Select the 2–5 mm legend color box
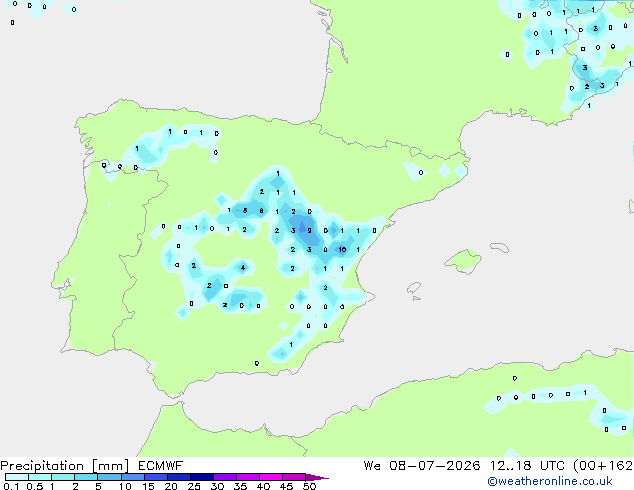This screenshot has height=490, width=634. pos(86,477)
